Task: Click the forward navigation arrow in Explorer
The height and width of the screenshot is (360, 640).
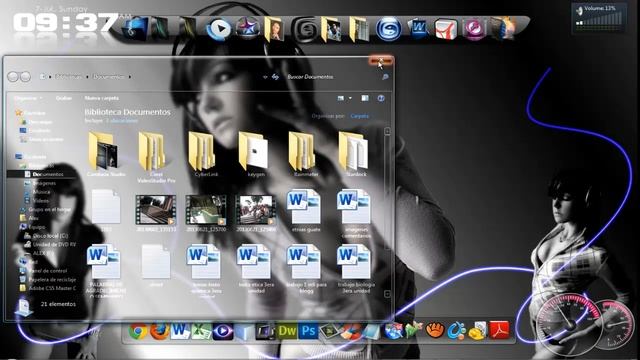Action: pyautogui.click(x=25, y=76)
